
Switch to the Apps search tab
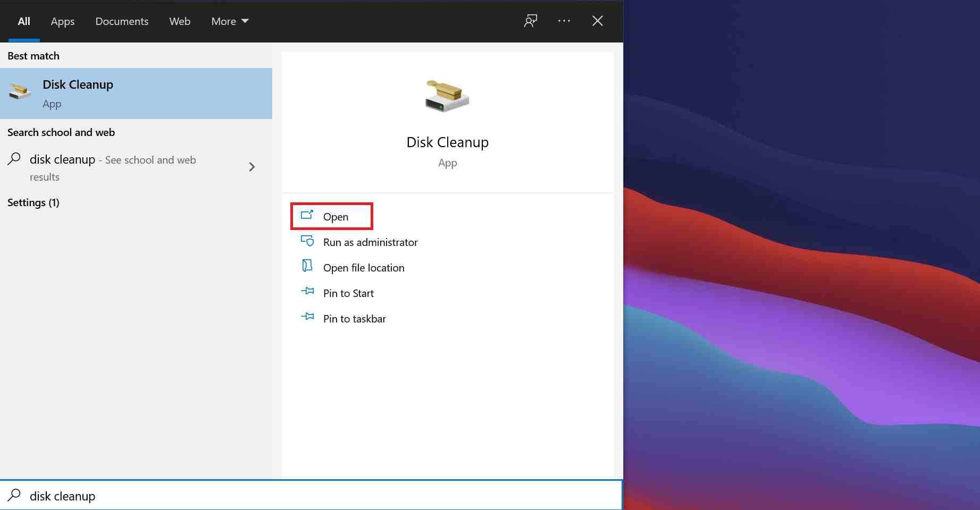click(x=63, y=21)
